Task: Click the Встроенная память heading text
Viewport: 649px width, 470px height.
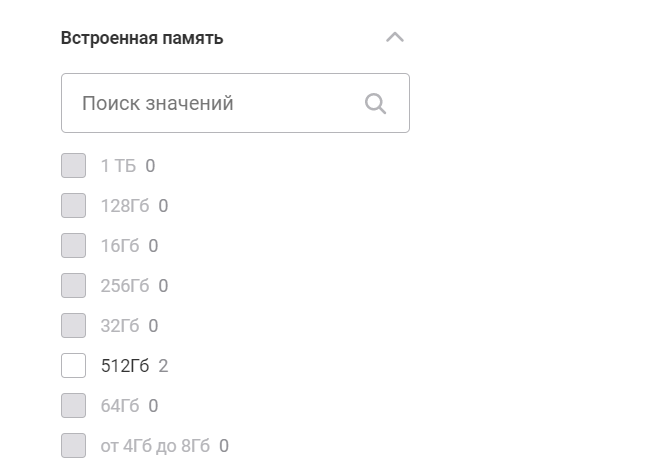Action: click(142, 38)
